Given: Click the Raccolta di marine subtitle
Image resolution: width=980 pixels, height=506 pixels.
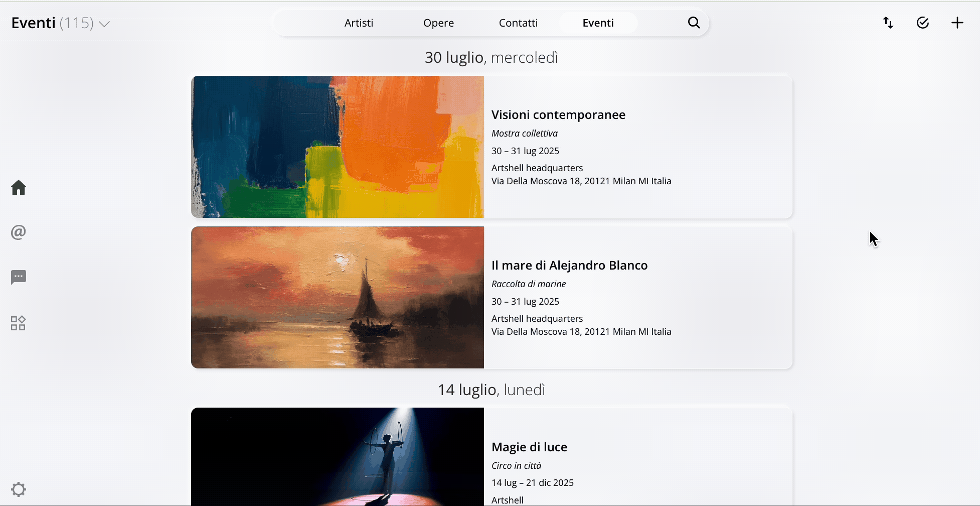Looking at the screenshot, I should point(529,284).
